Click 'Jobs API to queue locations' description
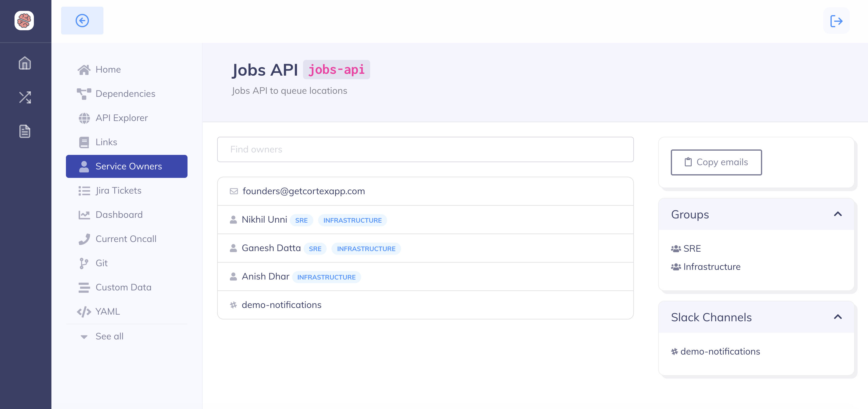Viewport: 868px width, 409px height. pos(289,91)
